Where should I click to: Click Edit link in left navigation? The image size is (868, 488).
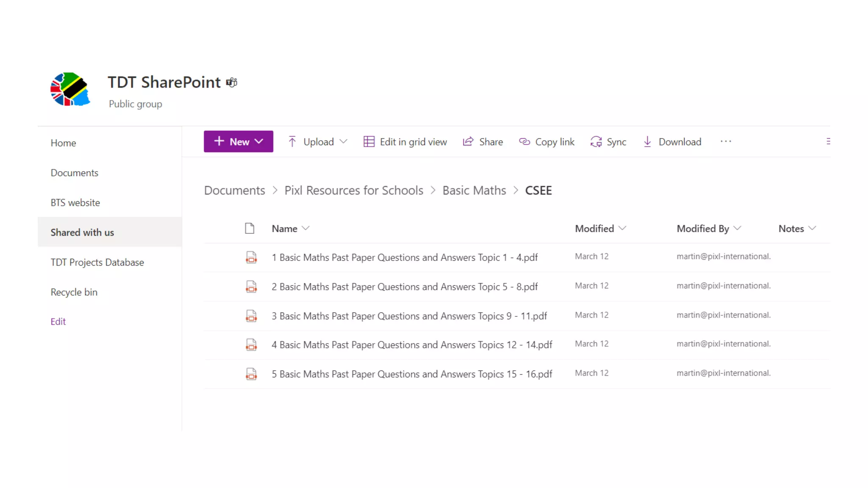[58, 322]
